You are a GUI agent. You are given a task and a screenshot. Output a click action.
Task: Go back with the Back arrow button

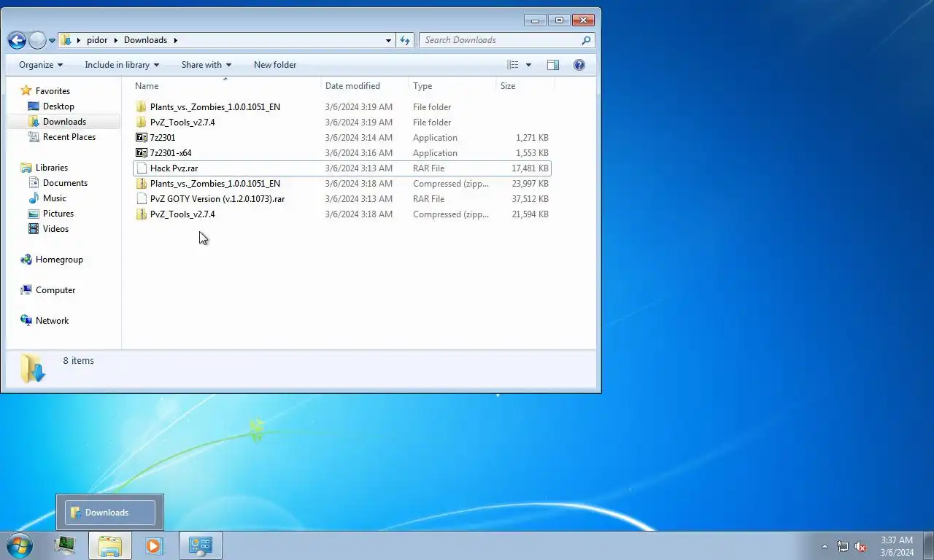pyautogui.click(x=17, y=40)
